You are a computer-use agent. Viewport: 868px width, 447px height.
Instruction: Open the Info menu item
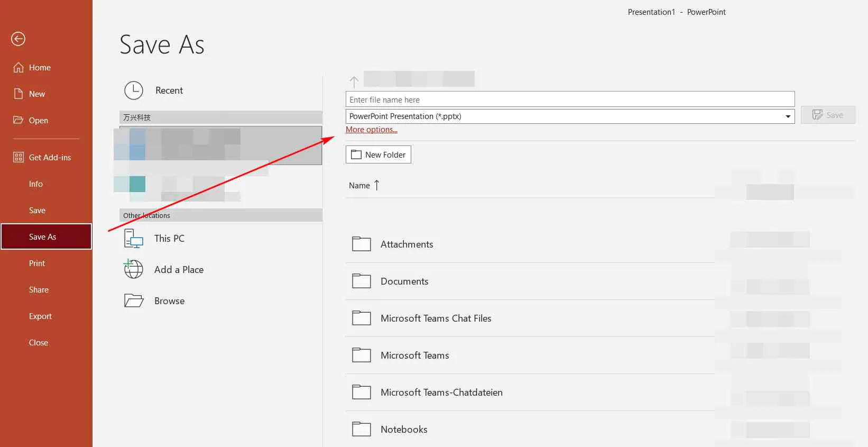[36, 184]
